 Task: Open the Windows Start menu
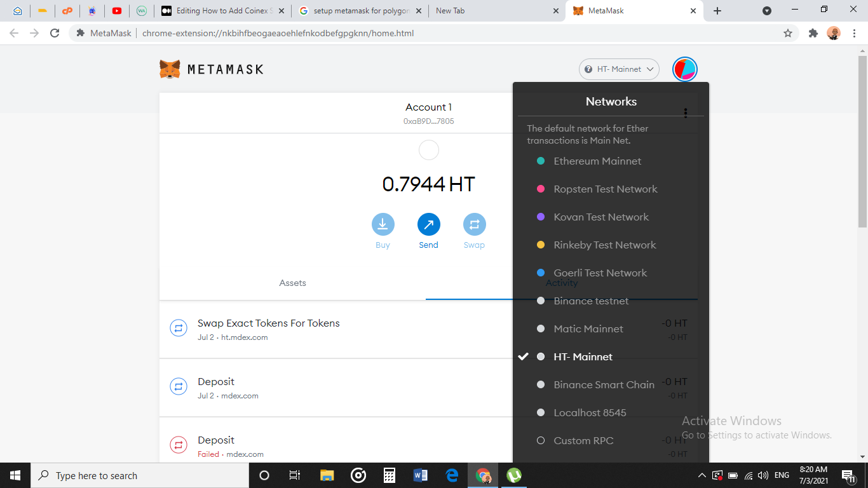click(x=15, y=475)
